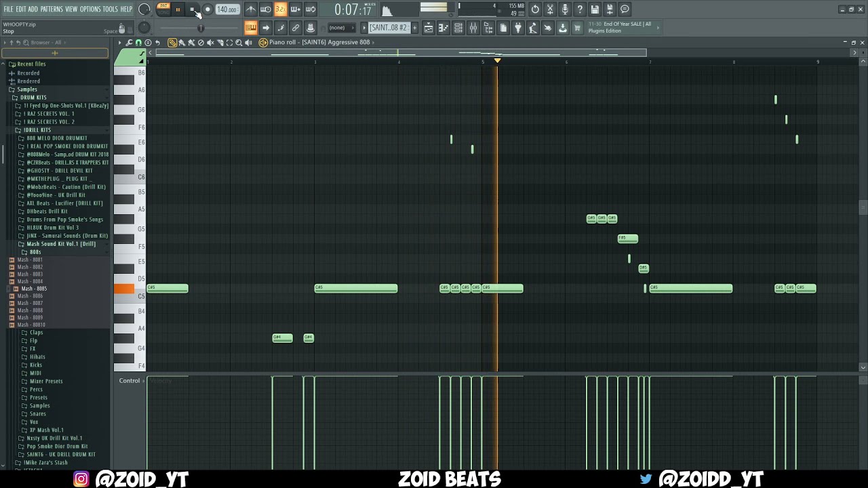
Task: Toggle overdub recording icon
Action: point(295,9)
